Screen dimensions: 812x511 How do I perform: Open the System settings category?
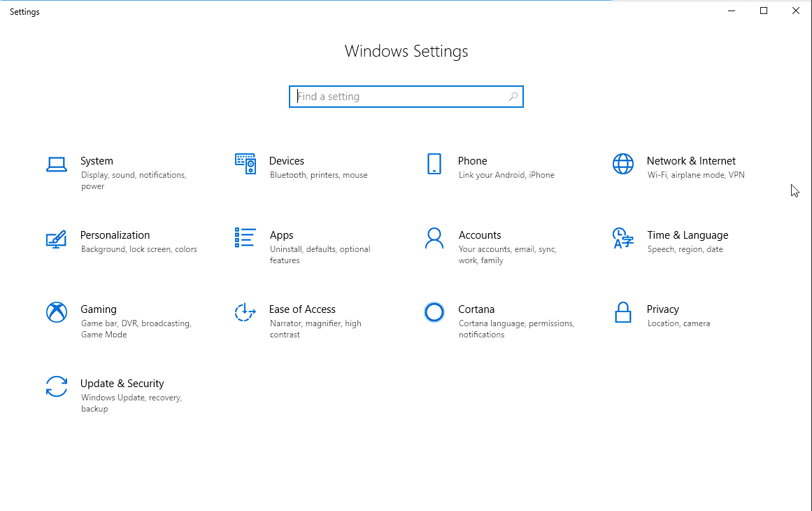[97, 161]
